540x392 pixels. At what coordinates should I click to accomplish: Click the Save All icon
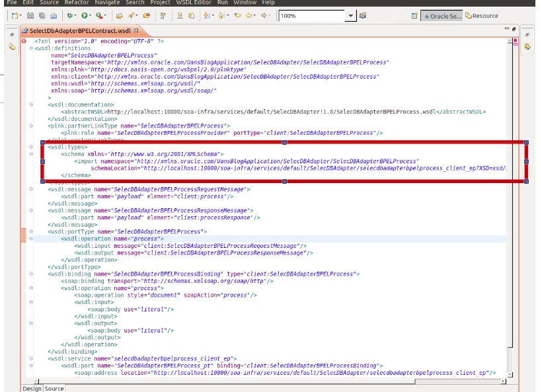click(x=42, y=16)
